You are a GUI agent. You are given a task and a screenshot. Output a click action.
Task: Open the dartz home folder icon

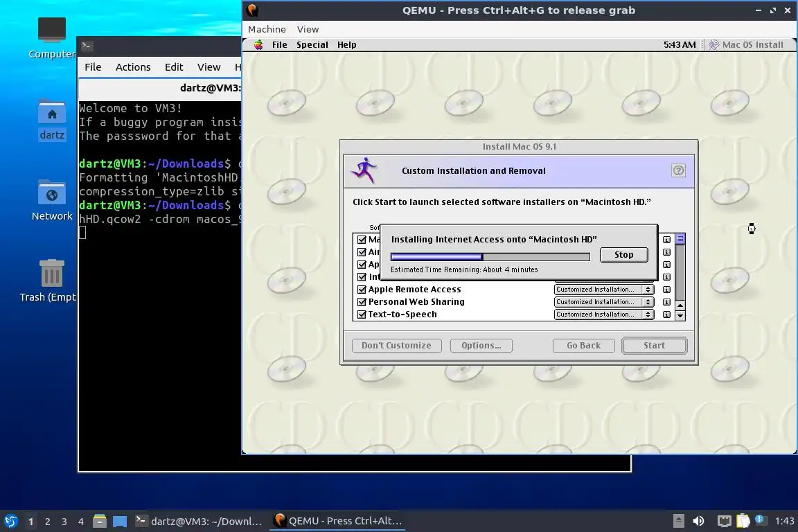[52, 112]
